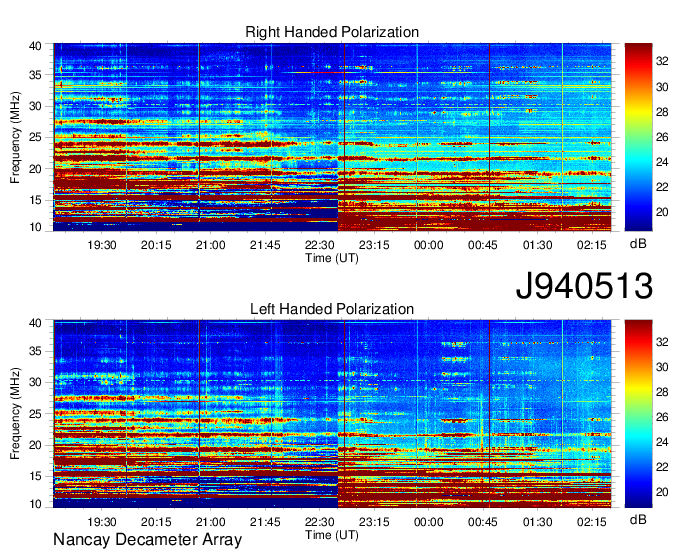Click the bottom spectrogram color bar
The width and height of the screenshot is (680, 552).
click(638, 414)
